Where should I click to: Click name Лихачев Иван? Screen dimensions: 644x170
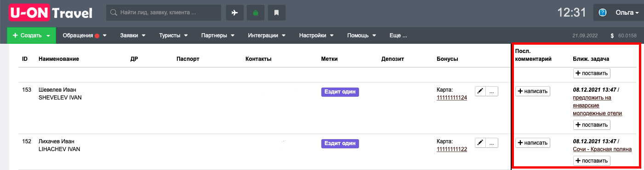[57, 141]
